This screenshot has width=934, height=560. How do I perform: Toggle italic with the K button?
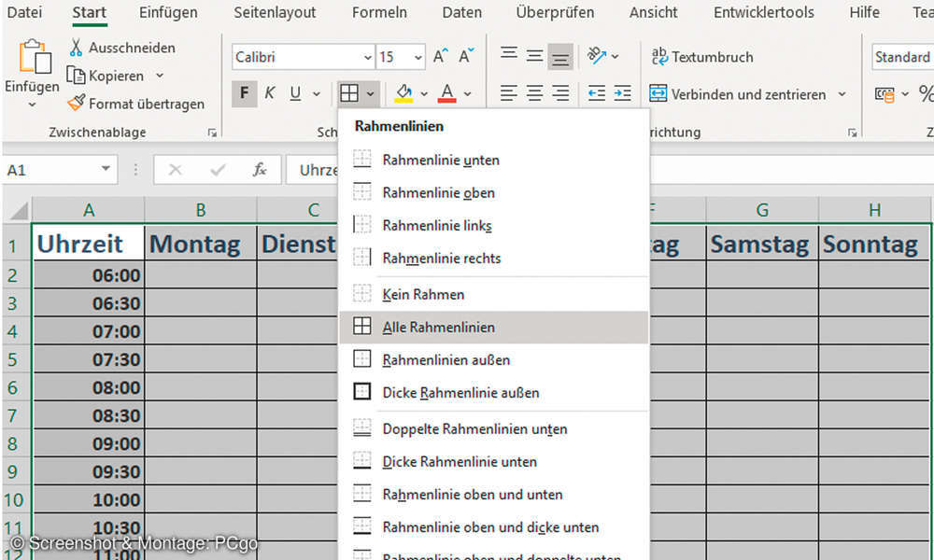point(270,93)
